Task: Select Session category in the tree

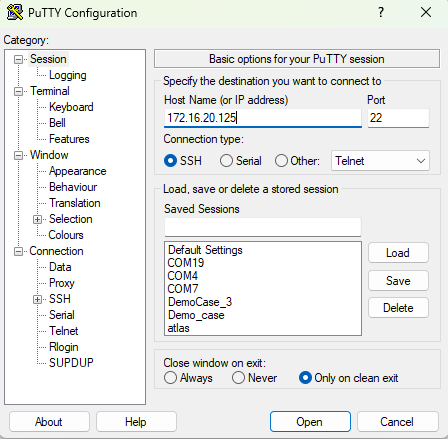Action: click(48, 59)
